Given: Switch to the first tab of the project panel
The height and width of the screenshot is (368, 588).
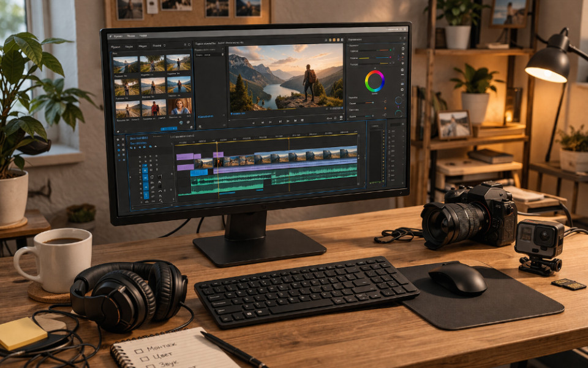Looking at the screenshot, I should click(115, 47).
